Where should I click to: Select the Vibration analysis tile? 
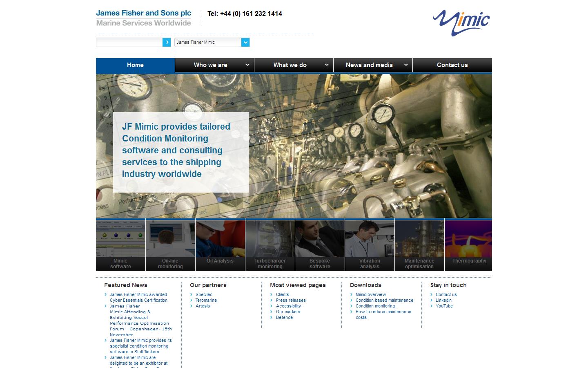click(x=370, y=245)
